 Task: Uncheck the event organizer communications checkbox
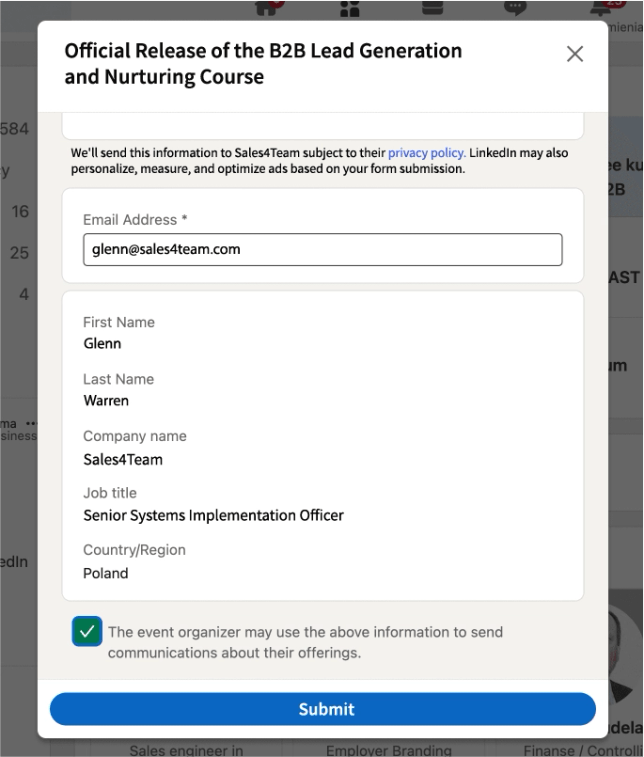click(87, 631)
